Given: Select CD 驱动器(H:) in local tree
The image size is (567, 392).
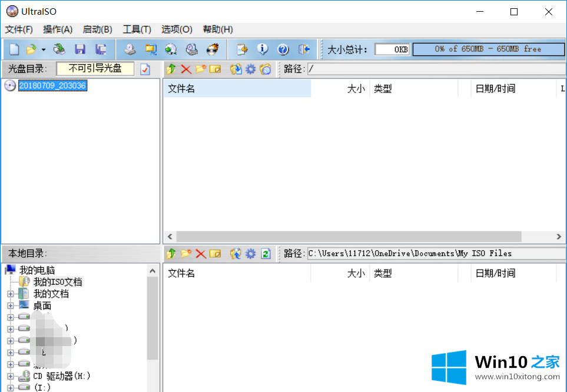Looking at the screenshot, I should 61,376.
